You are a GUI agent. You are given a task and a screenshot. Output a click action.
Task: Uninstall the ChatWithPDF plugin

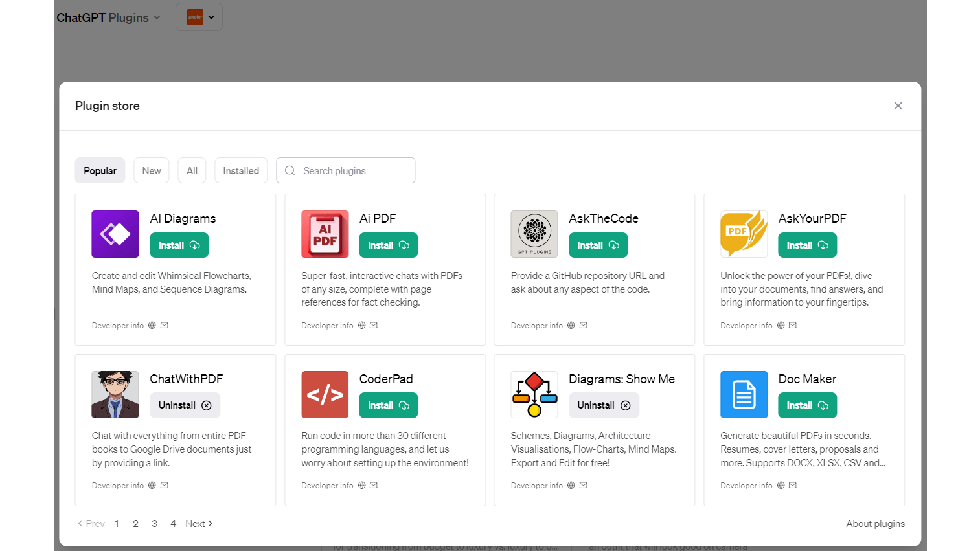coord(185,405)
